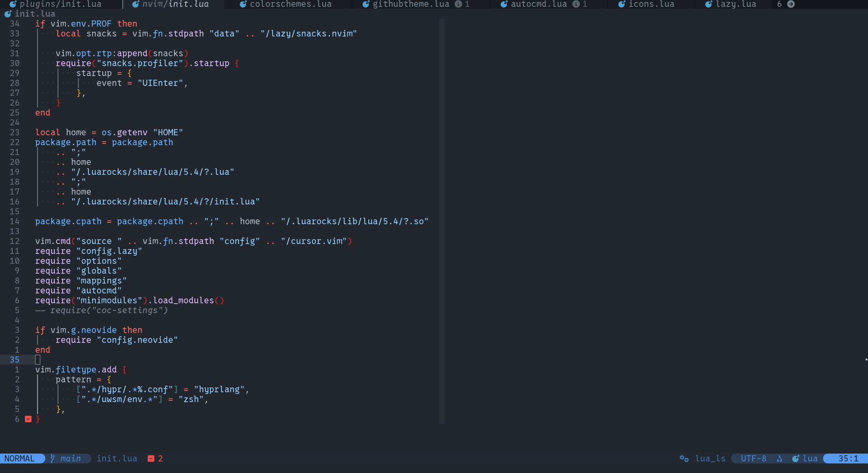The height and width of the screenshot is (473, 868).
Task: Click the info diagnostic icon on autocmd.lua tab
Action: 576,4
